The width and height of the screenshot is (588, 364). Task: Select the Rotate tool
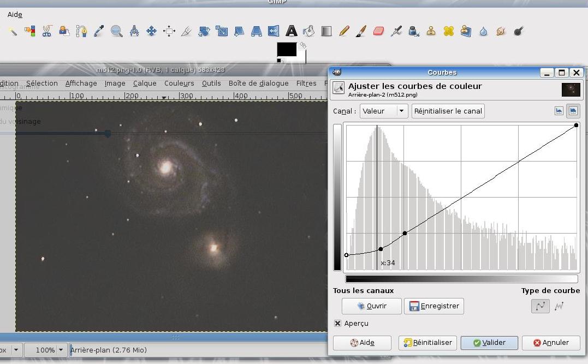pos(204,31)
